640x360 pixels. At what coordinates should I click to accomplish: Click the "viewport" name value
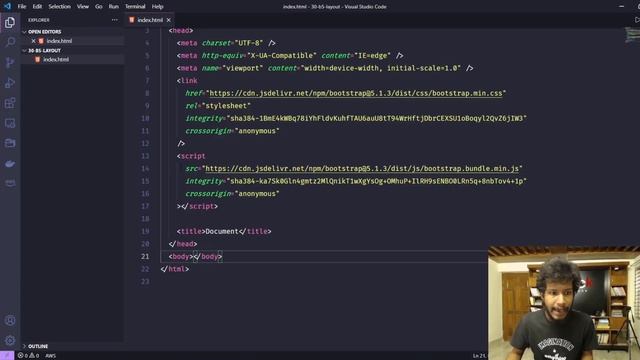pos(242,68)
